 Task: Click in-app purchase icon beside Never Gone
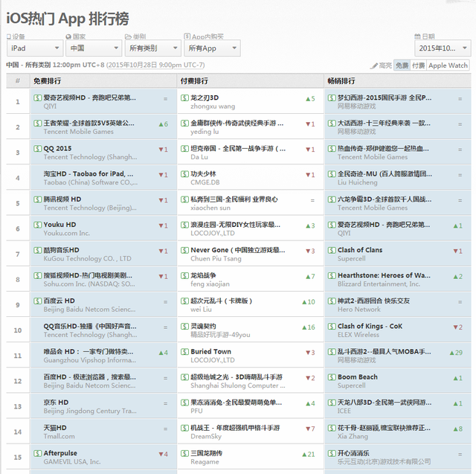point(184,250)
